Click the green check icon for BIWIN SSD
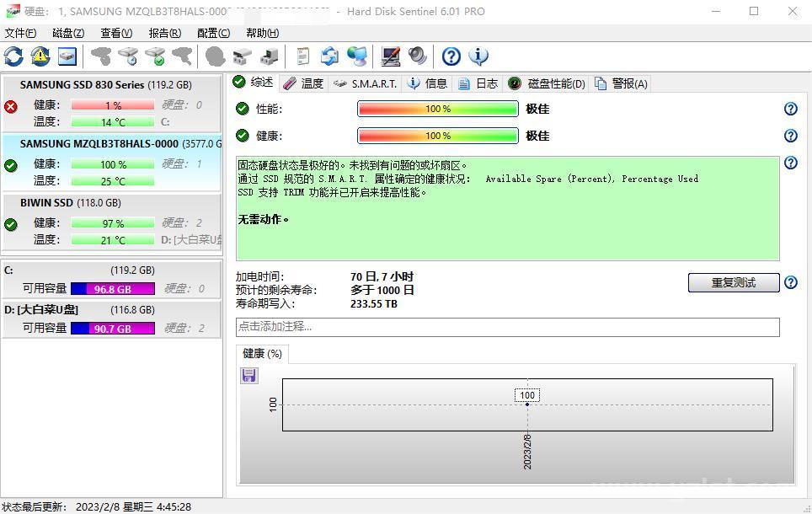The height and width of the screenshot is (514, 812). (x=10, y=225)
